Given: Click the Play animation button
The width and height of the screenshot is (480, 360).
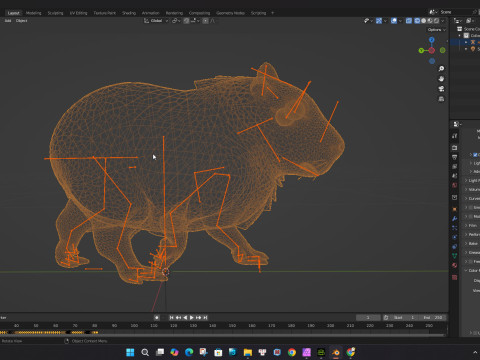Looking at the screenshot, I should 192,317.
